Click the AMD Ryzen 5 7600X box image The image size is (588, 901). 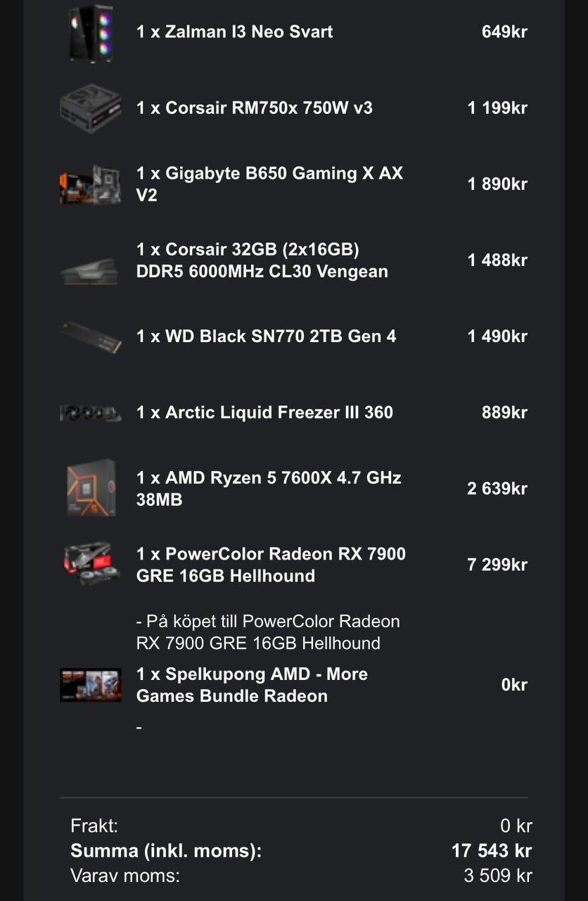pyautogui.click(x=91, y=488)
